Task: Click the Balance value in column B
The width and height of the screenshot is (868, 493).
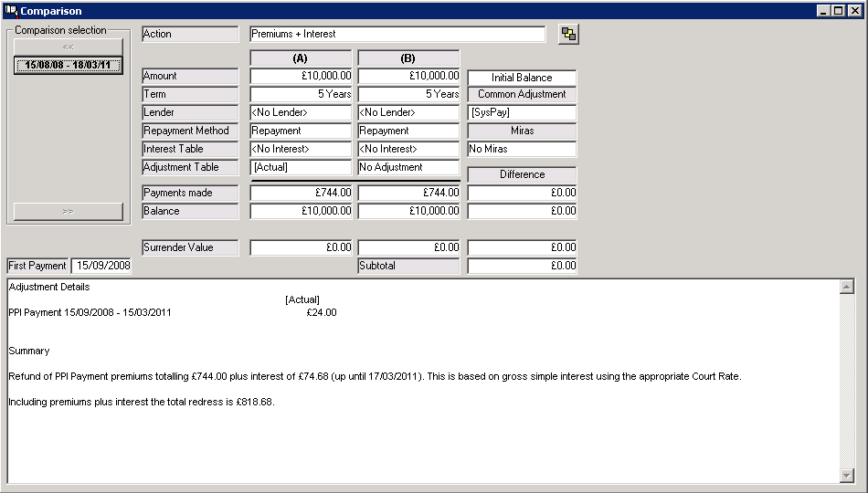Action: point(408,211)
